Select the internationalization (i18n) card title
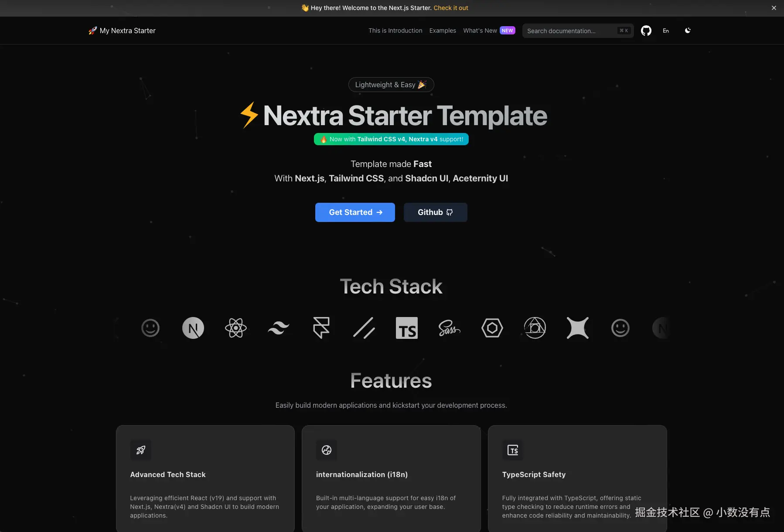The height and width of the screenshot is (532, 784). point(362,474)
